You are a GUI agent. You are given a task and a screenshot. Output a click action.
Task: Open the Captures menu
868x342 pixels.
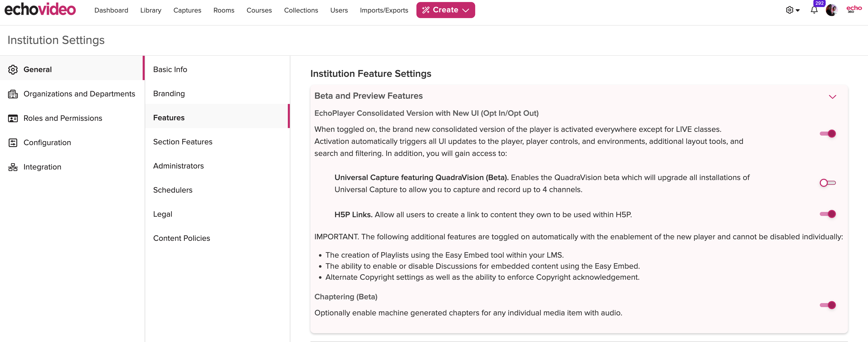tap(187, 10)
